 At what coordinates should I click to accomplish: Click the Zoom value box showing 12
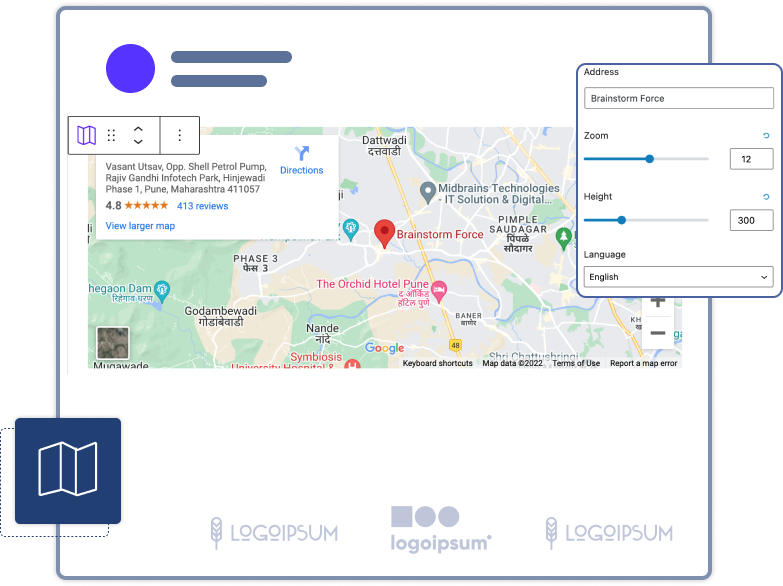click(x=751, y=159)
